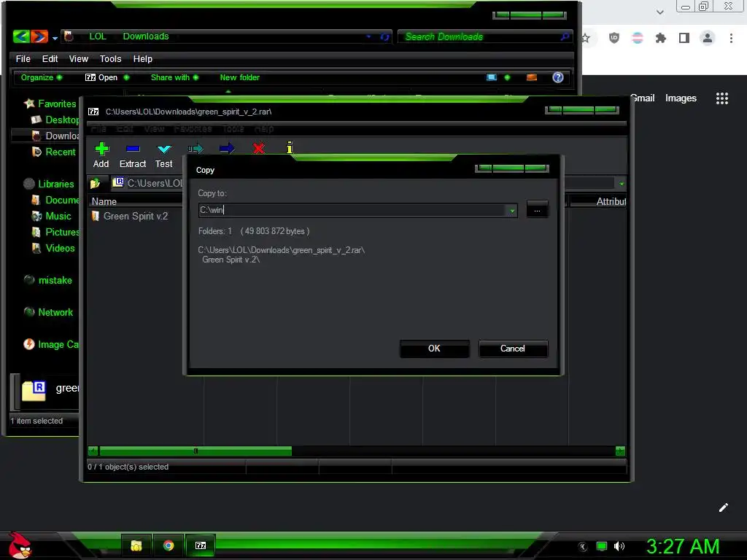
Task: Click the scrollbar right arrow in 7-Zip
Action: [620, 451]
